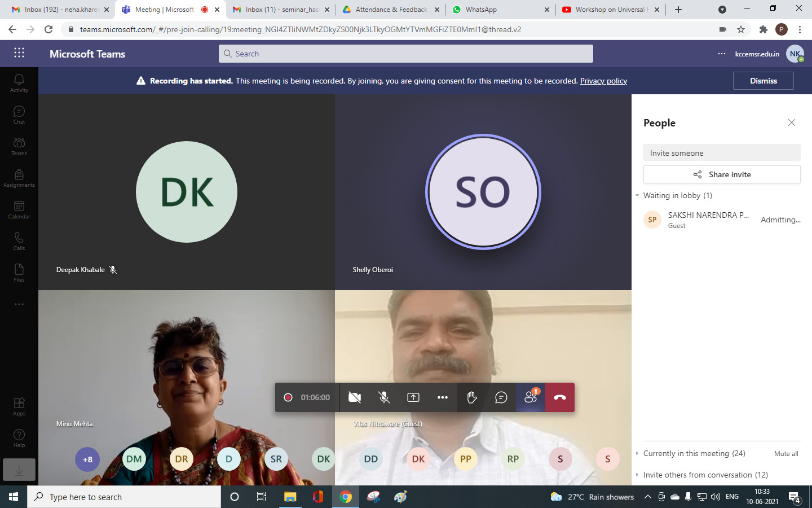Switch to Attendance & Feedback tab
The width and height of the screenshot is (812, 508).
[391, 10]
